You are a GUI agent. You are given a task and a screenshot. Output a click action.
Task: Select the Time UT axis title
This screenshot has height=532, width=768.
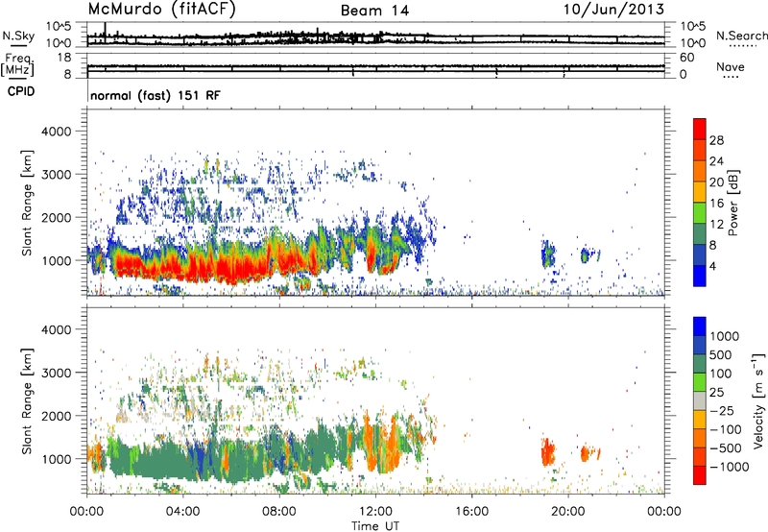coord(375,526)
